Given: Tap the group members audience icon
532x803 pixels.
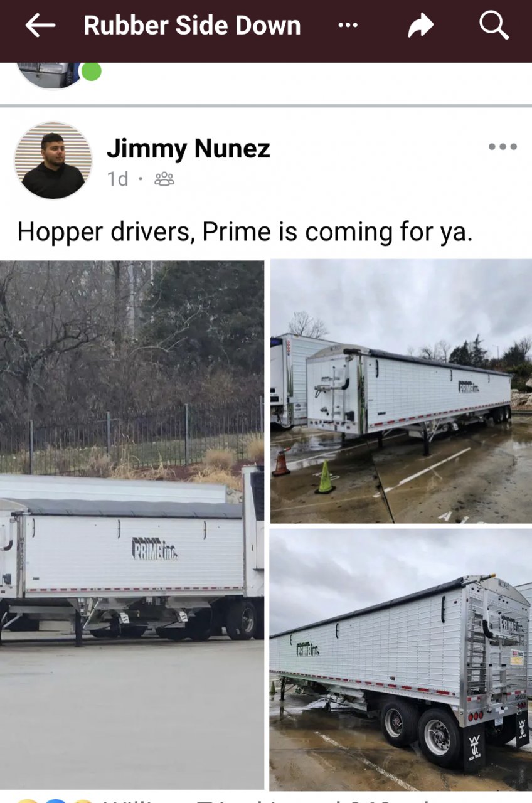Looking at the screenshot, I should [164, 179].
